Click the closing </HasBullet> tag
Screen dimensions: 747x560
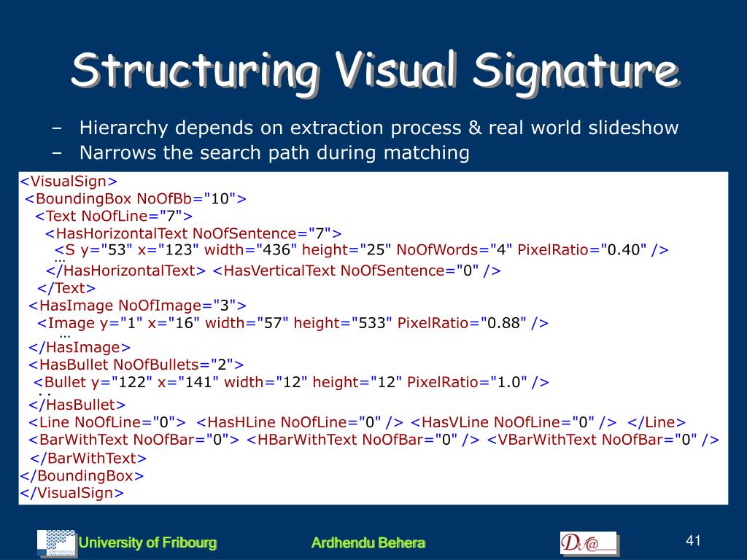click(77, 405)
